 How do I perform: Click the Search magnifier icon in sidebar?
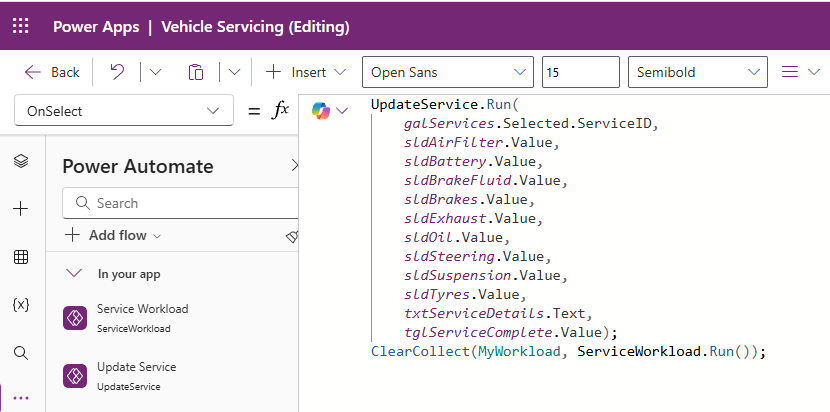(x=21, y=352)
